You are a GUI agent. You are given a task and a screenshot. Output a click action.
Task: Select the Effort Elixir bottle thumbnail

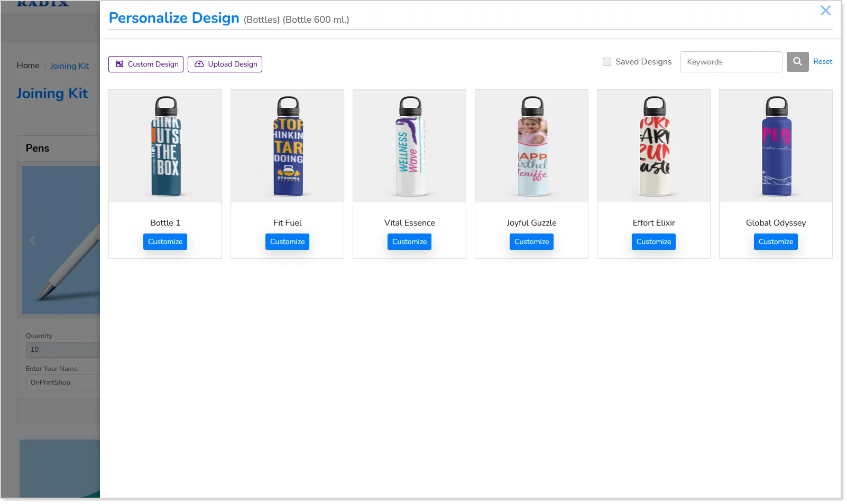click(653, 146)
